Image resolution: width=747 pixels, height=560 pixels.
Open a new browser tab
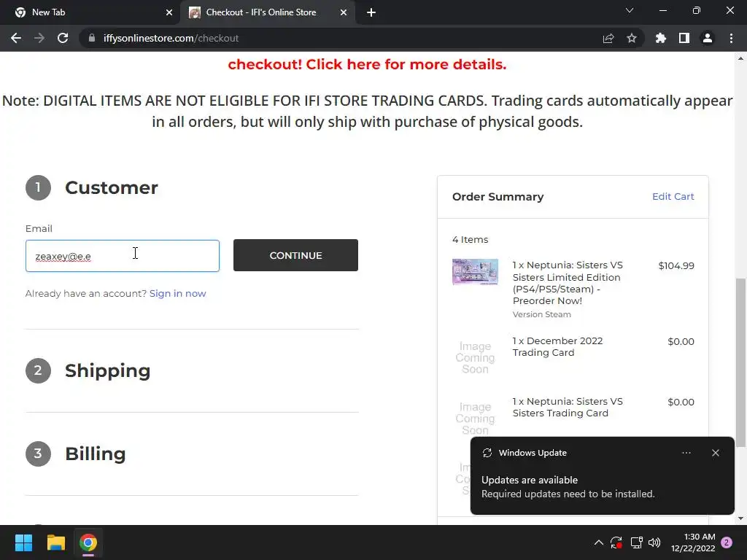[371, 12]
